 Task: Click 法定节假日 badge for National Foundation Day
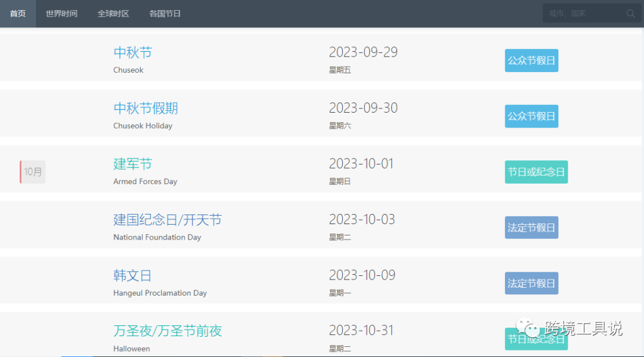pyautogui.click(x=531, y=228)
